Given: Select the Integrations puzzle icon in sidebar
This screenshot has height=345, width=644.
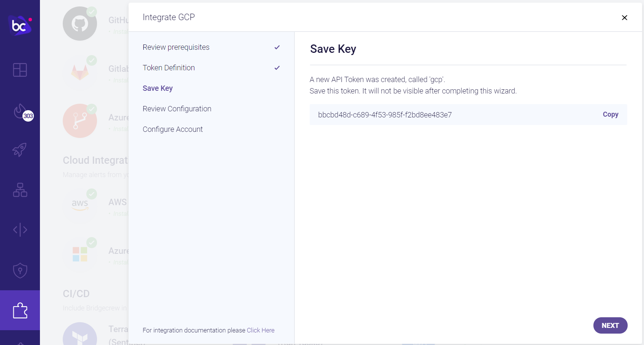Looking at the screenshot, I should (20, 310).
